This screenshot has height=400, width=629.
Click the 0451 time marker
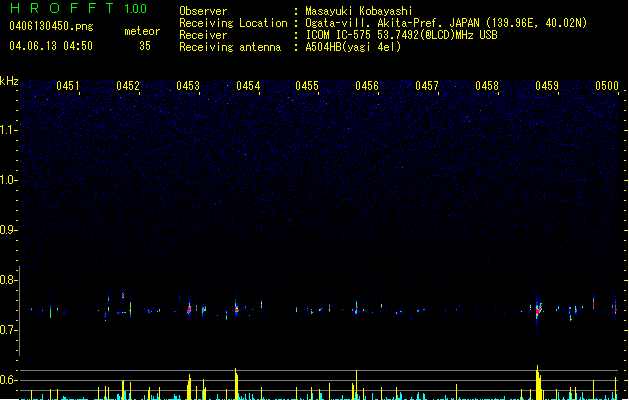pyautogui.click(x=68, y=86)
